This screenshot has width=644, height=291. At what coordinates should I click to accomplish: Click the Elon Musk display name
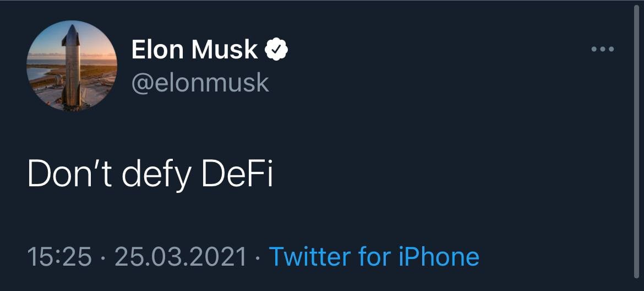(195, 50)
